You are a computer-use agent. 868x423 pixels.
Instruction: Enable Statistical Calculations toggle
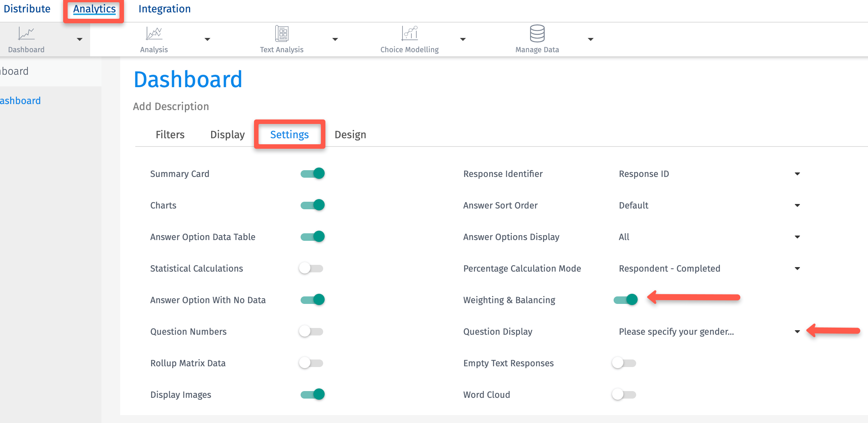pos(311,269)
